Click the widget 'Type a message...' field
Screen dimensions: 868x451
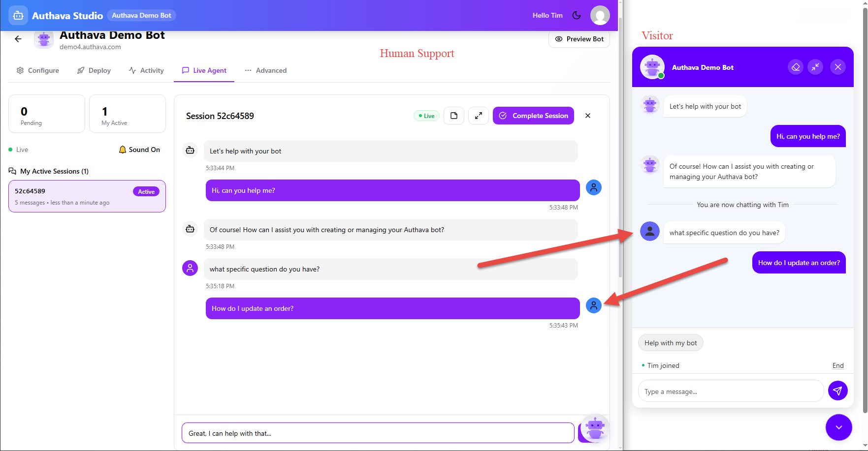click(731, 391)
